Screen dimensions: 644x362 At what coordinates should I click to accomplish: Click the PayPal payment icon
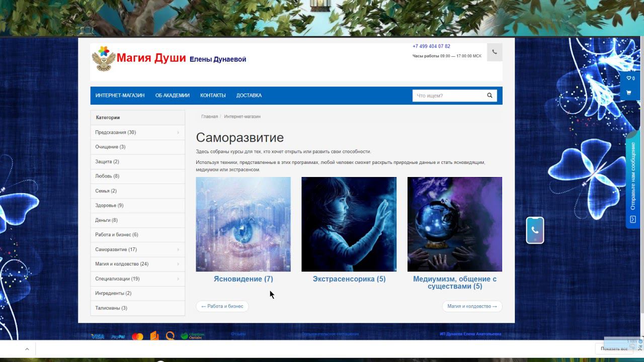pyautogui.click(x=118, y=336)
